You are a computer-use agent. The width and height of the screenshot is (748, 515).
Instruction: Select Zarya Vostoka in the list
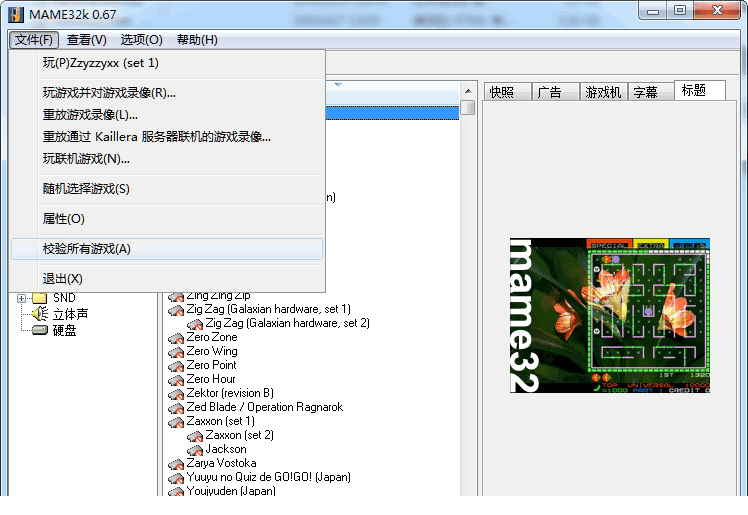click(x=221, y=463)
